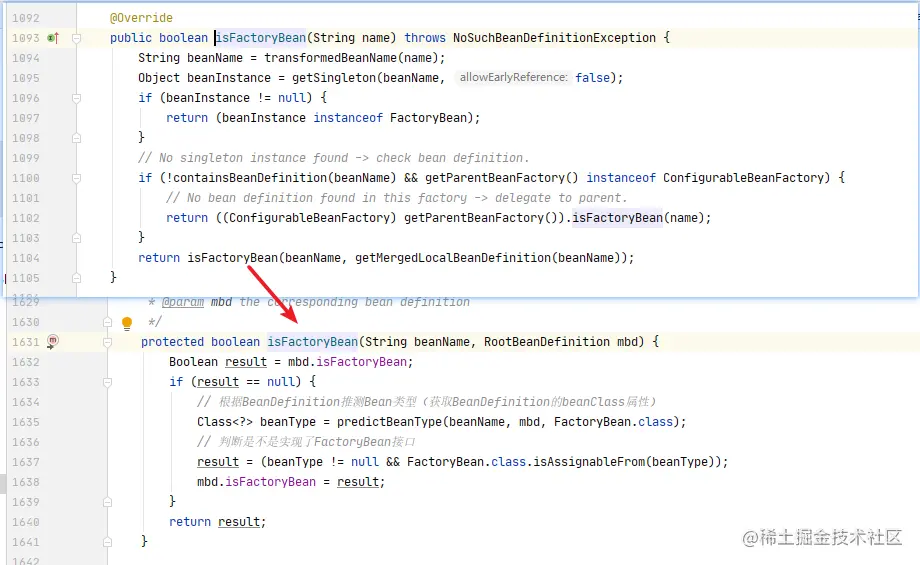Screen dimensions: 920x565
Task: Click the method breakpoint icon on line 1631
Action: click(x=53, y=341)
